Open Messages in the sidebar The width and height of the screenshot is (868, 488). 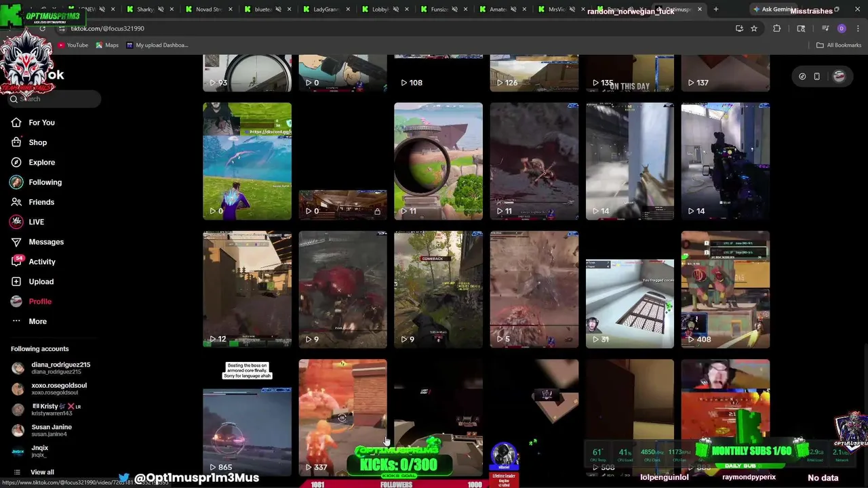(x=46, y=242)
